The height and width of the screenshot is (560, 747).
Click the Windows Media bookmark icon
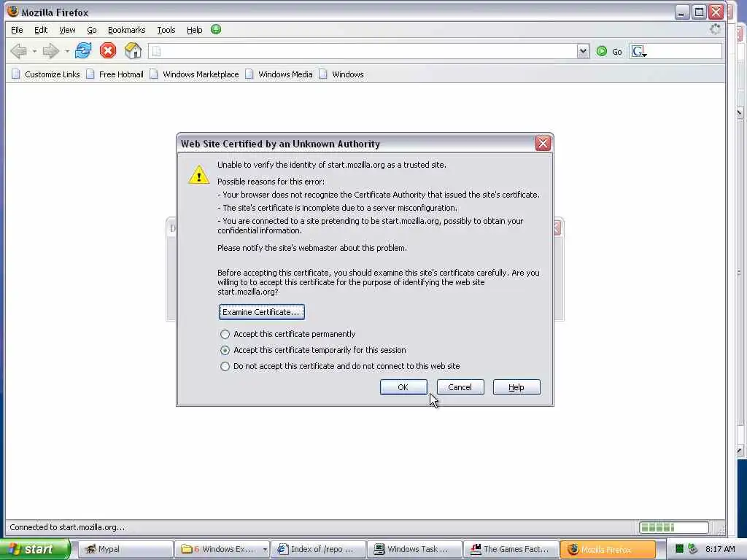point(249,74)
